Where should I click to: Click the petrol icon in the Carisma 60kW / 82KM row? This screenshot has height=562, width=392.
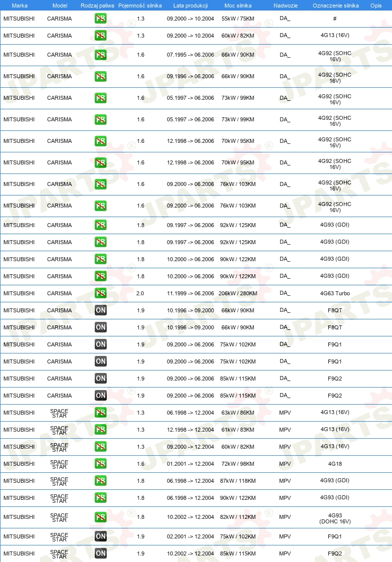coord(101,36)
